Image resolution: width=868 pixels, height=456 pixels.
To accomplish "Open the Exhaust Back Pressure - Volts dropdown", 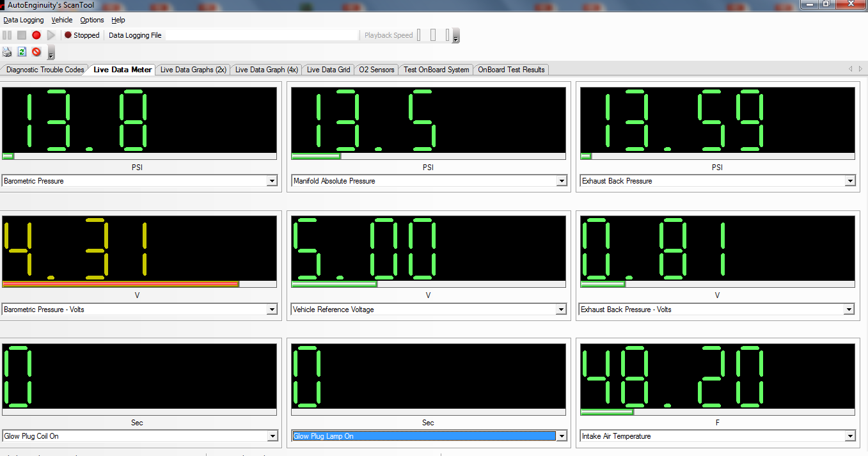I will pyautogui.click(x=849, y=310).
